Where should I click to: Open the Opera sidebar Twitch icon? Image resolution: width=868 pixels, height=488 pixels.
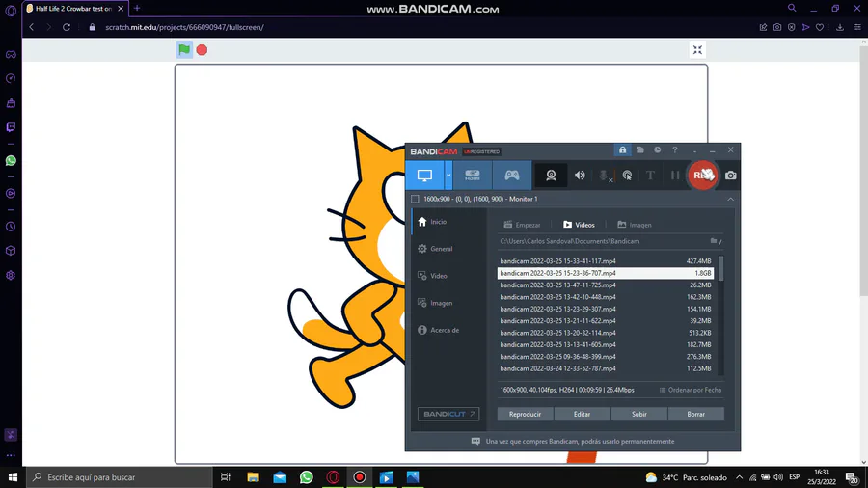pos(11,127)
